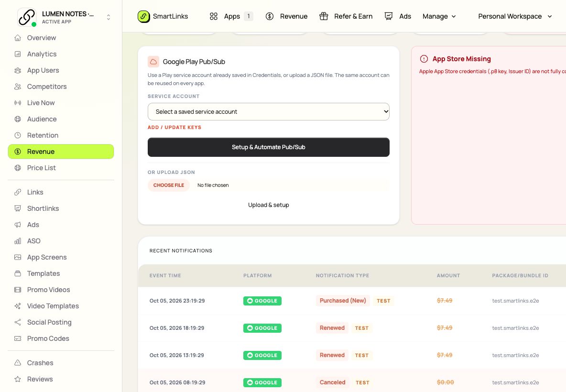This screenshot has width=566, height=392.
Task: Click the ASO bar chart icon
Action: click(x=18, y=241)
